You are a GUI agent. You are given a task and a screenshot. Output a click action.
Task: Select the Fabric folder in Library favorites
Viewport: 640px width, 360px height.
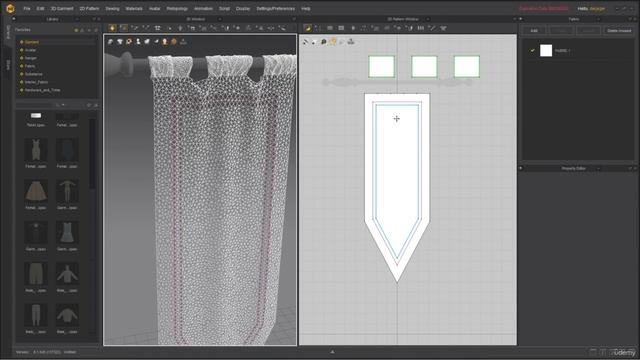point(30,66)
